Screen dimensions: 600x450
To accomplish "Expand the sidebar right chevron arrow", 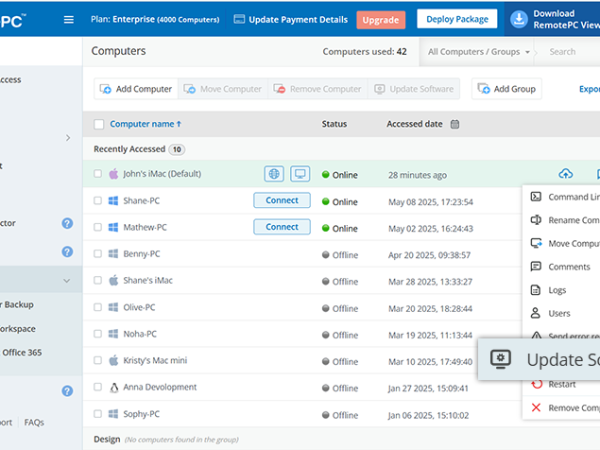I will [68, 138].
